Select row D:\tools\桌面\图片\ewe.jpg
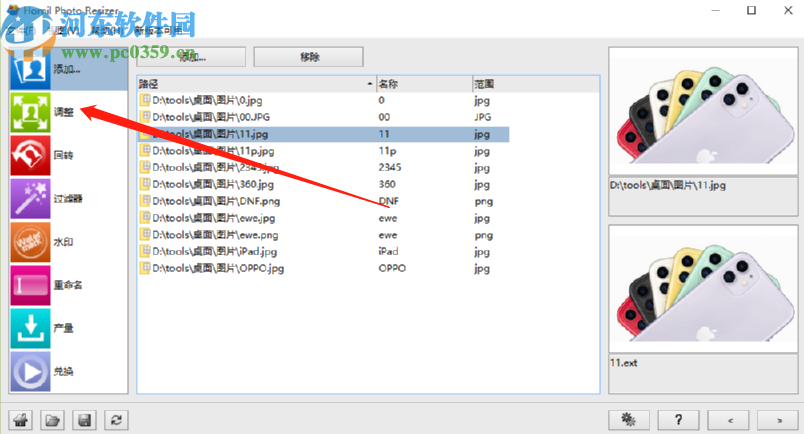The image size is (804, 434). click(324, 219)
